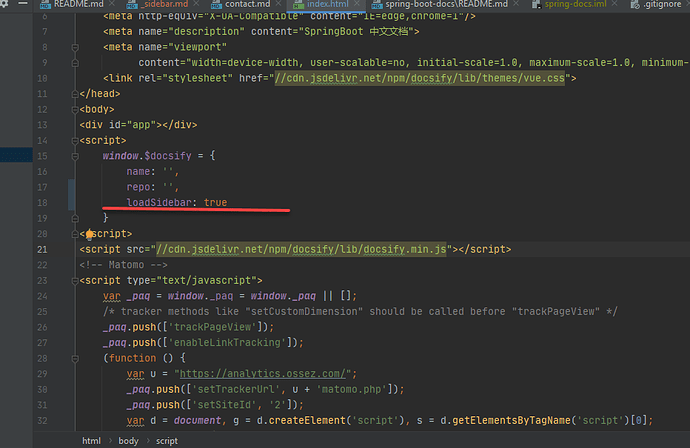Screen dimensions: 690x448
Task: Select script in the breadcrumb bar
Action: [x=167, y=441]
